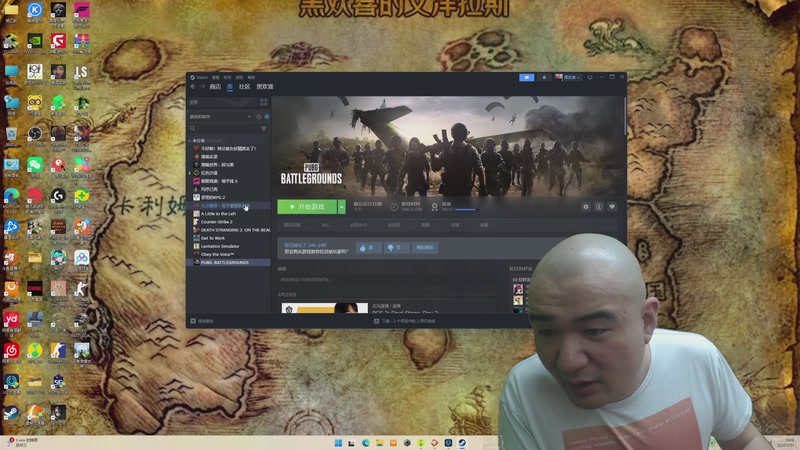The height and width of the screenshot is (450, 800).
Task: Open OBS Studio desktop shortcut
Action: pos(35,136)
